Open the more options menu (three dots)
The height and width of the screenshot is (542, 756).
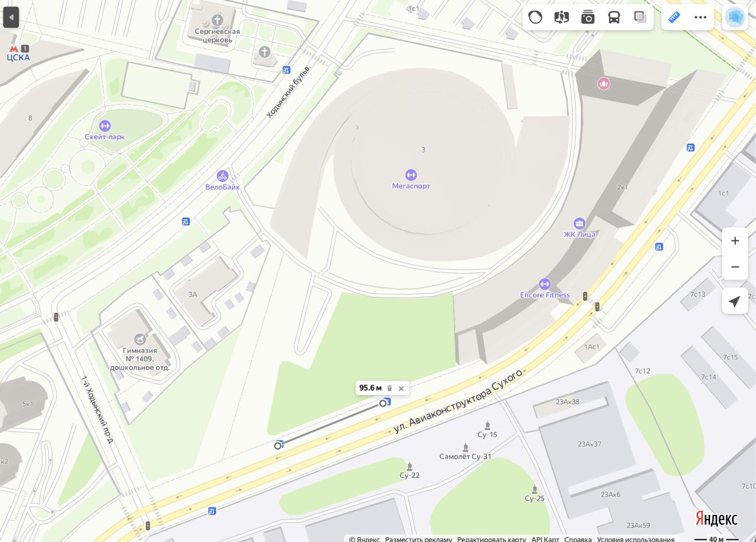pyautogui.click(x=700, y=17)
